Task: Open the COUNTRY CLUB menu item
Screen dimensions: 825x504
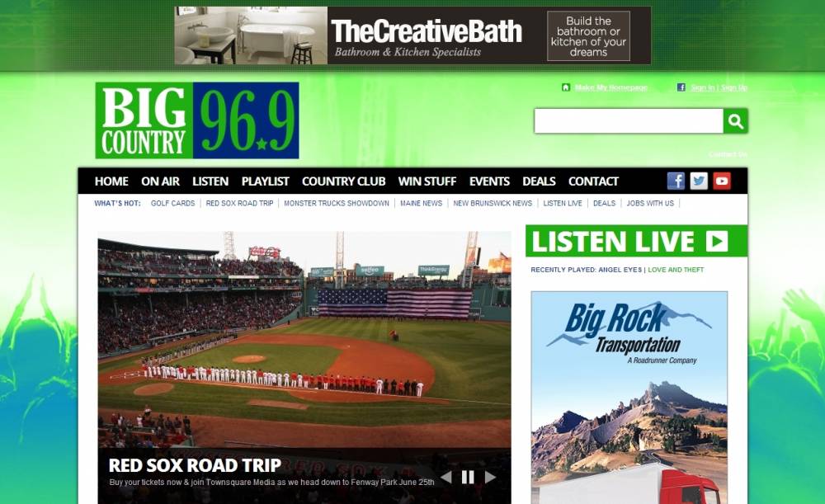Action: [x=343, y=181]
